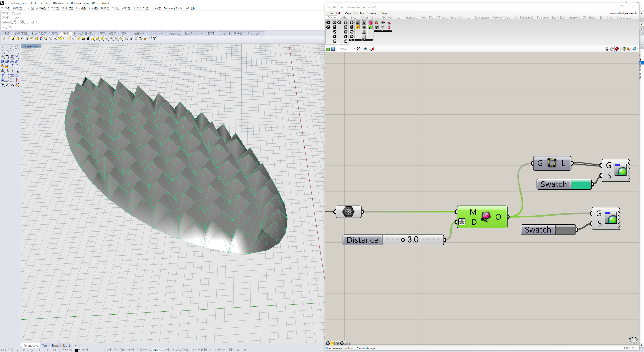Viewport: 644px width, 352px height.
Task: Lock the solver with the padlock icon
Action: 607,49
